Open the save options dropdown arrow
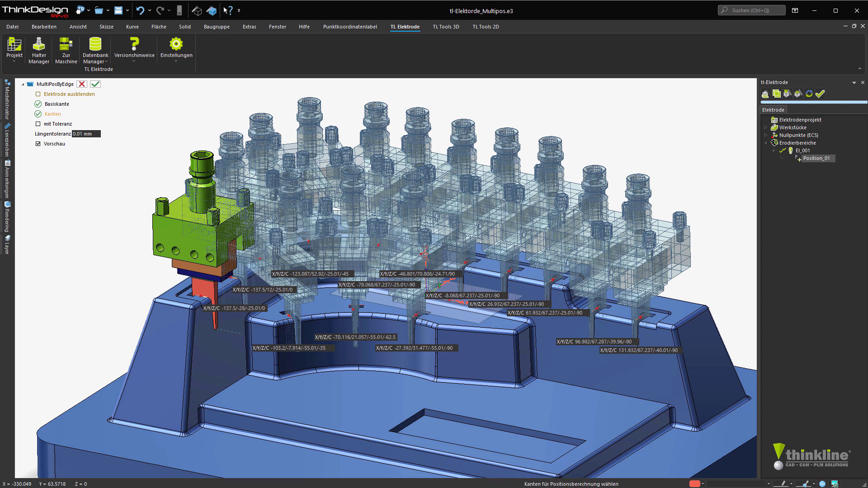 [x=127, y=10]
